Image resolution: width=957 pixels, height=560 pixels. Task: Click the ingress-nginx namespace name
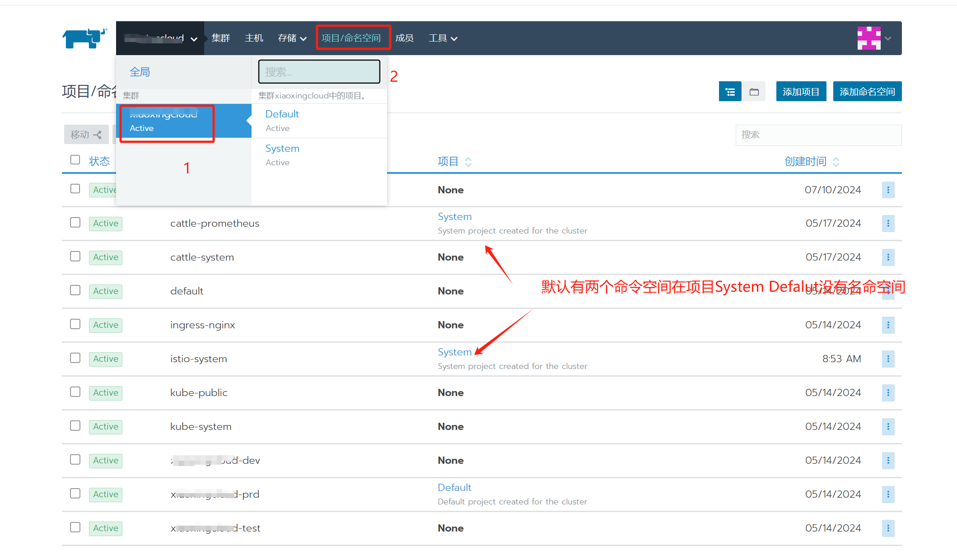click(x=202, y=325)
